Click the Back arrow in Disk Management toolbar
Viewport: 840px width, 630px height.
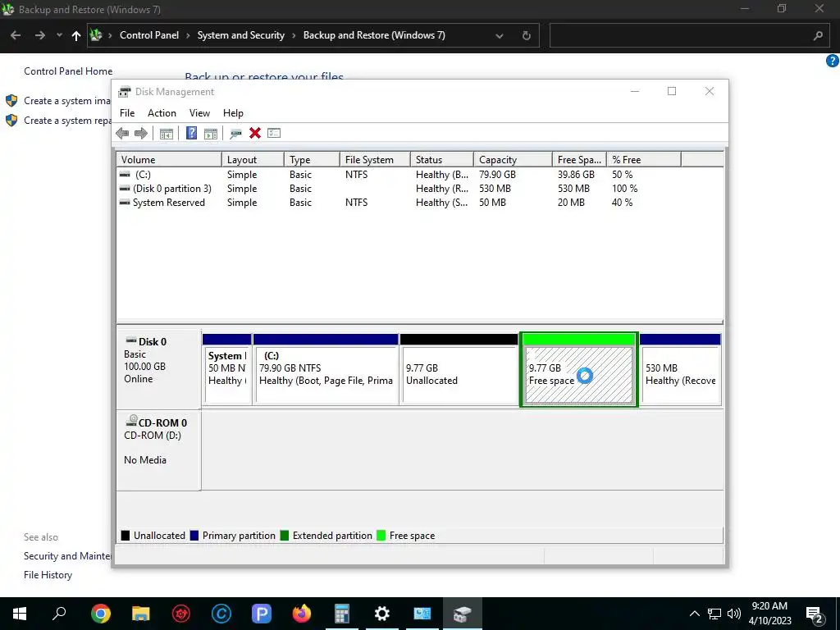[122, 134]
